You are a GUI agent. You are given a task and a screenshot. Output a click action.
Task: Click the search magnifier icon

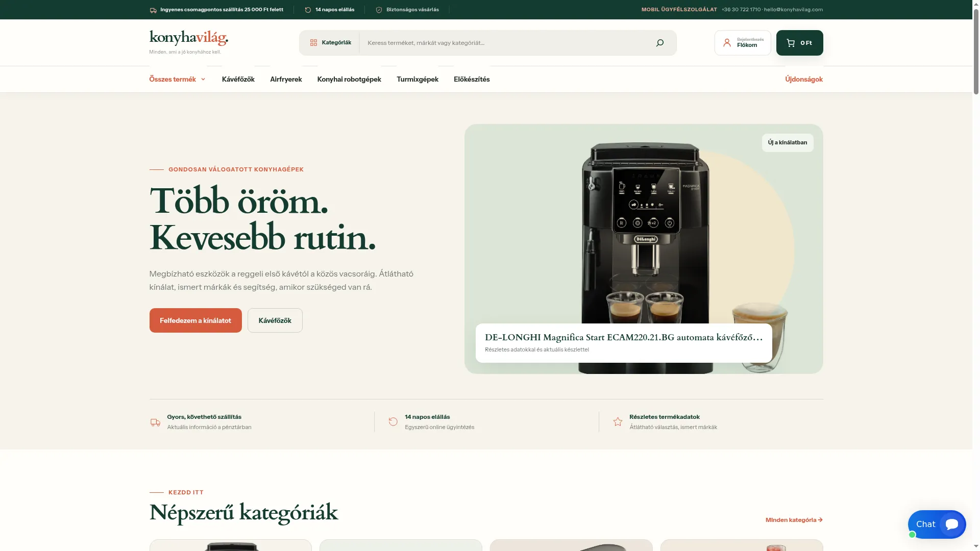tap(659, 43)
